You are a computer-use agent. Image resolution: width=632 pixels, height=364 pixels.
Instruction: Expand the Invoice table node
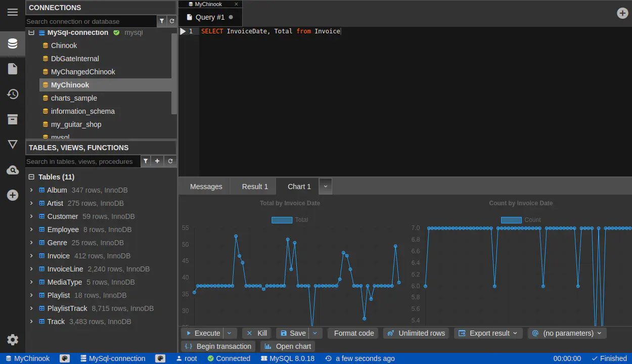pyautogui.click(x=31, y=256)
